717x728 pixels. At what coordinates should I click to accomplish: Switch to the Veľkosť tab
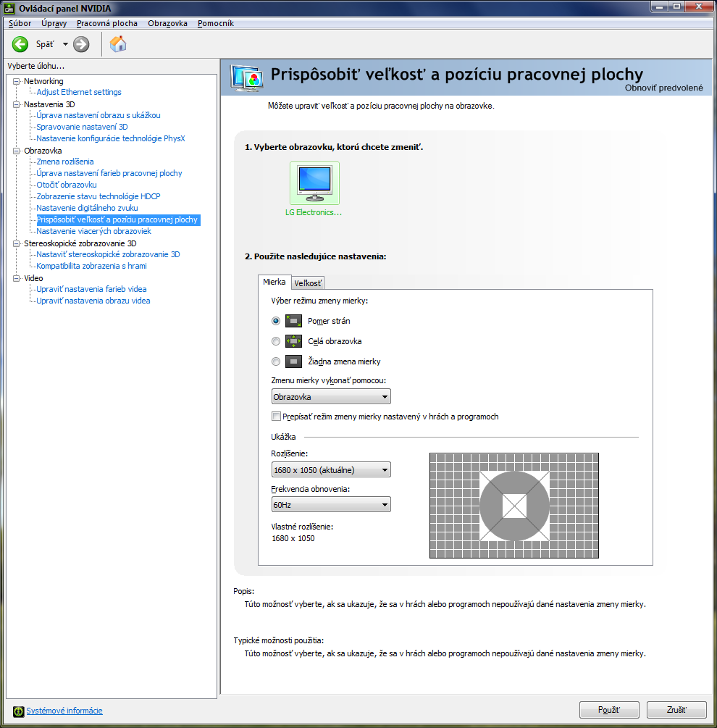[x=308, y=283]
